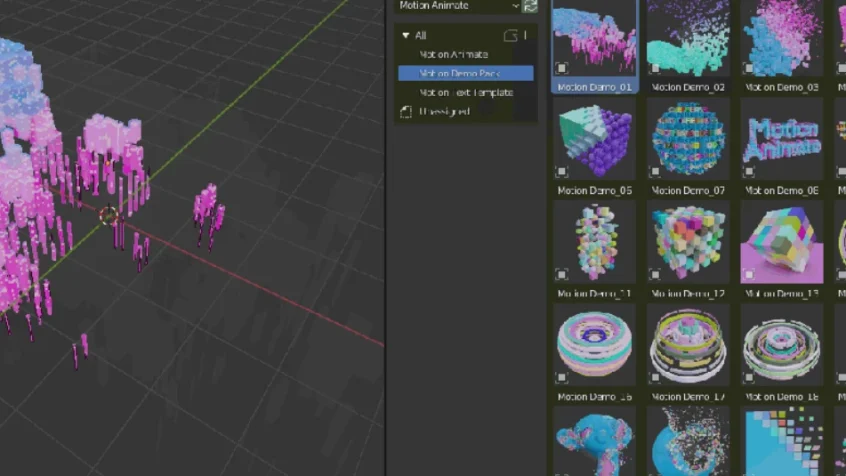
Task: Select Motion Demo_13 asset thumbnail
Action: pyautogui.click(x=782, y=242)
